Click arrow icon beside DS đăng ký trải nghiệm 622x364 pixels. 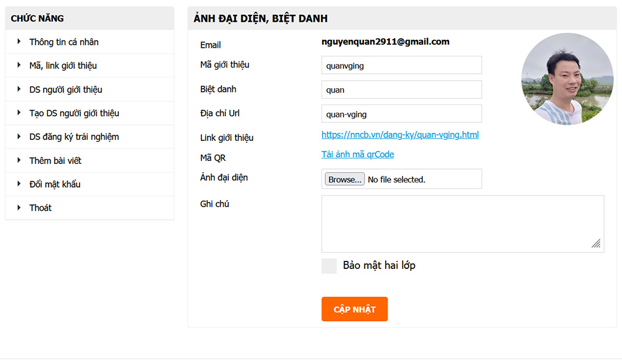point(19,137)
